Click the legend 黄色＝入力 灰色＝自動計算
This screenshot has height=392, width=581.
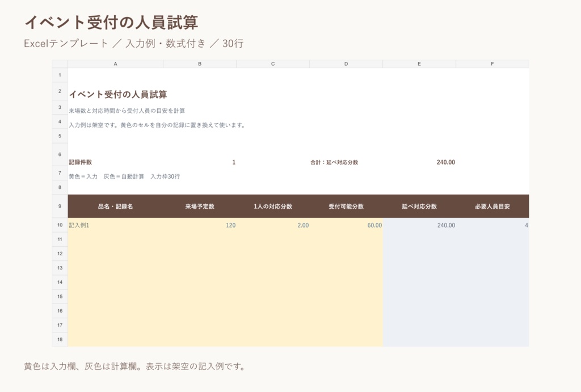click(x=124, y=177)
